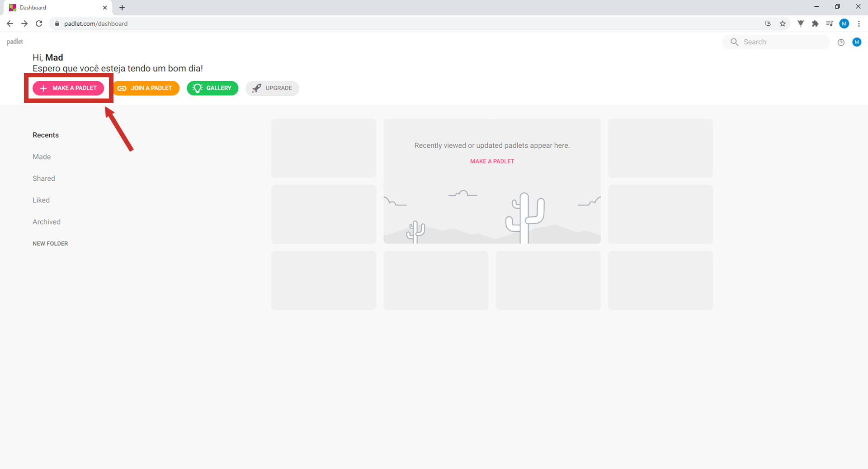Image resolution: width=868 pixels, height=469 pixels.
Task: View site info via lock icon
Action: [x=57, y=23]
